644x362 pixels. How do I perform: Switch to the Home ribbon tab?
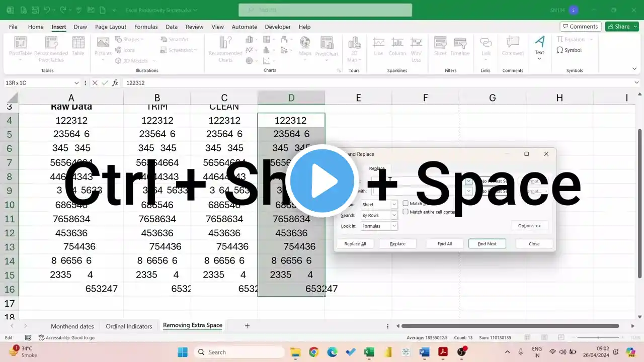[x=36, y=27]
